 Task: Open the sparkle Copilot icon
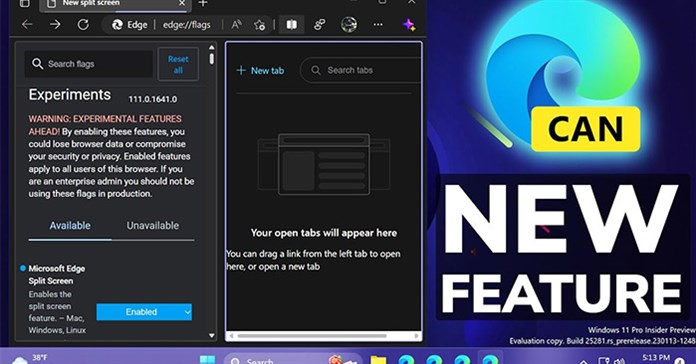[409, 24]
